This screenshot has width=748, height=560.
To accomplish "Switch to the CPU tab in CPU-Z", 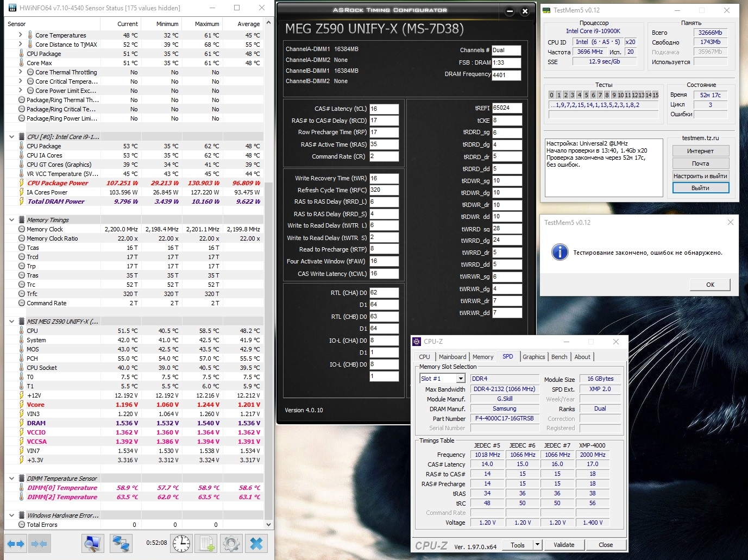I will (424, 357).
